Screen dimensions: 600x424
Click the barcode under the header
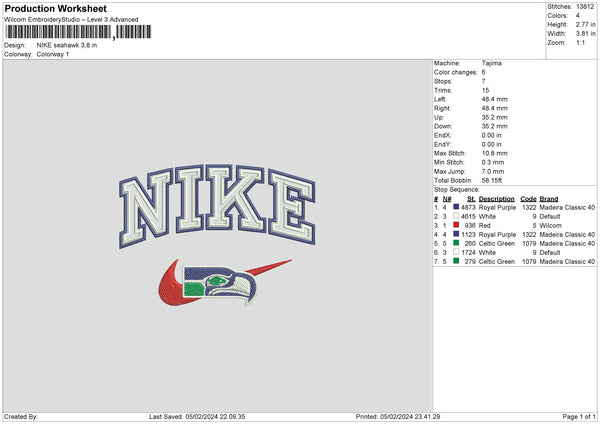coord(78,32)
